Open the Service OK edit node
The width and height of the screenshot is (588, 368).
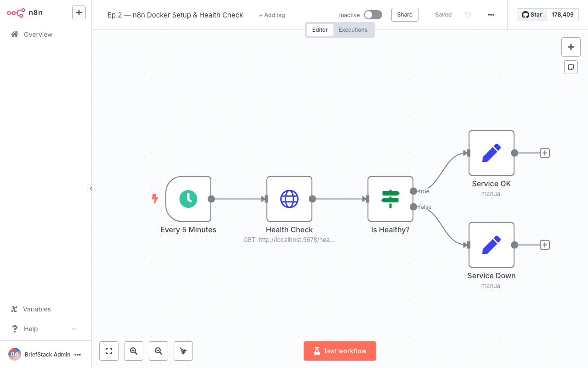click(x=492, y=153)
